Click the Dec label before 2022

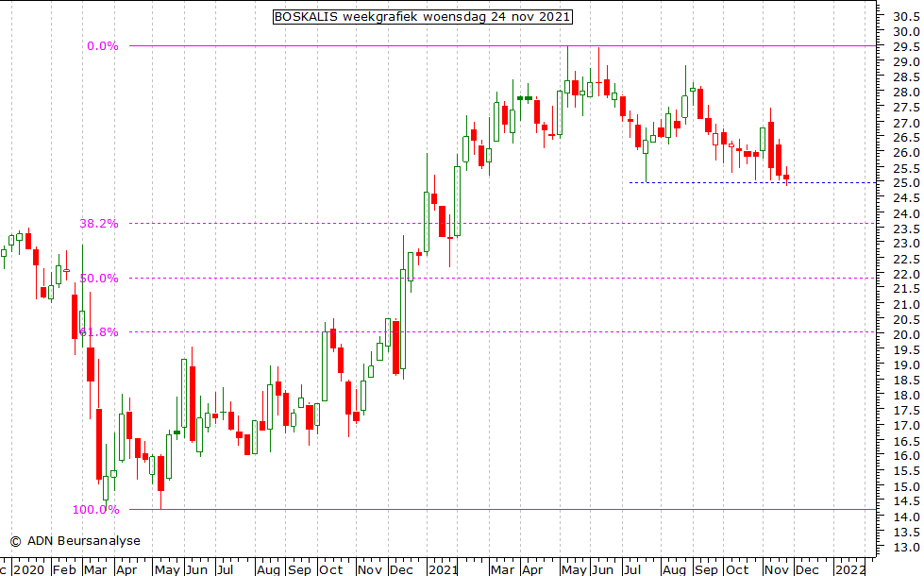pos(807,569)
